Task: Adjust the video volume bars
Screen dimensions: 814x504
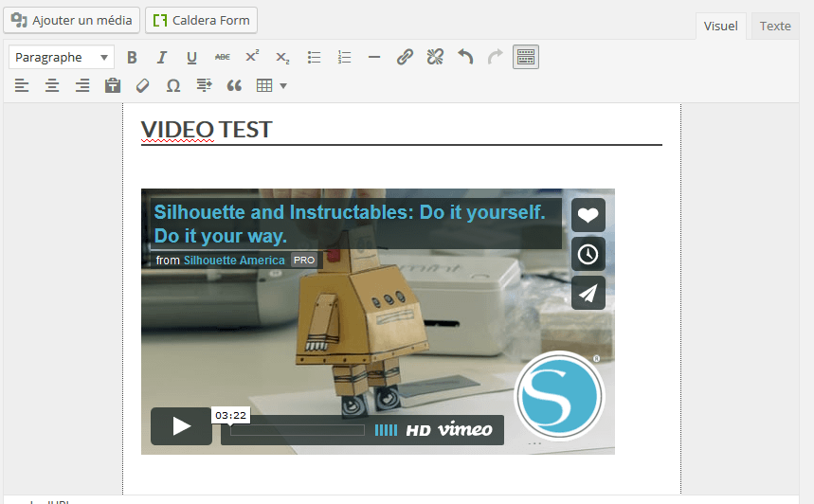Action: pyautogui.click(x=386, y=430)
